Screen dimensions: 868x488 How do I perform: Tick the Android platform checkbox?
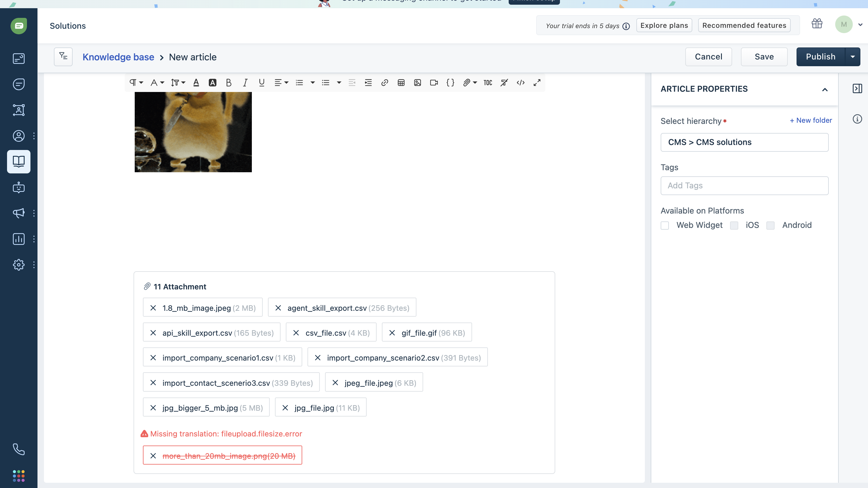click(x=770, y=226)
